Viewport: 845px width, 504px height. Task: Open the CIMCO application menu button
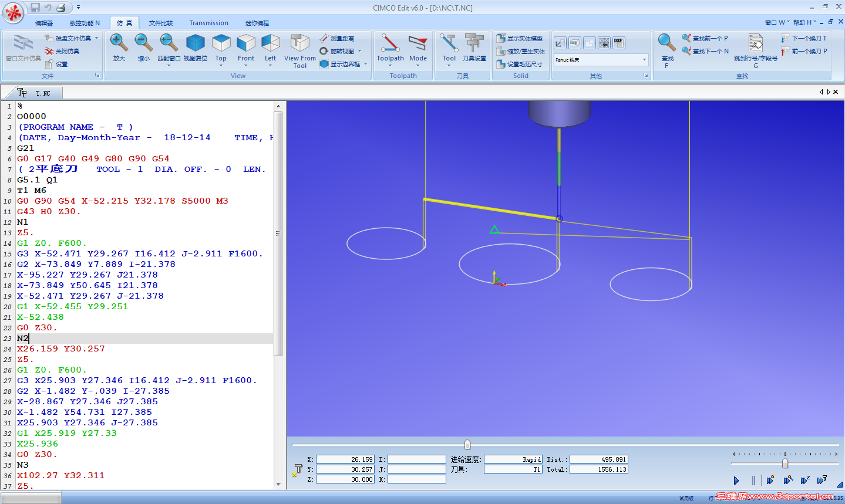click(14, 12)
